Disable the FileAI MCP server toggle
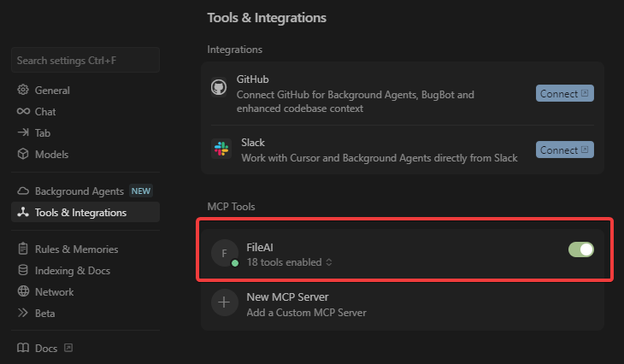Screen dimensions: 624x364 tap(581, 250)
